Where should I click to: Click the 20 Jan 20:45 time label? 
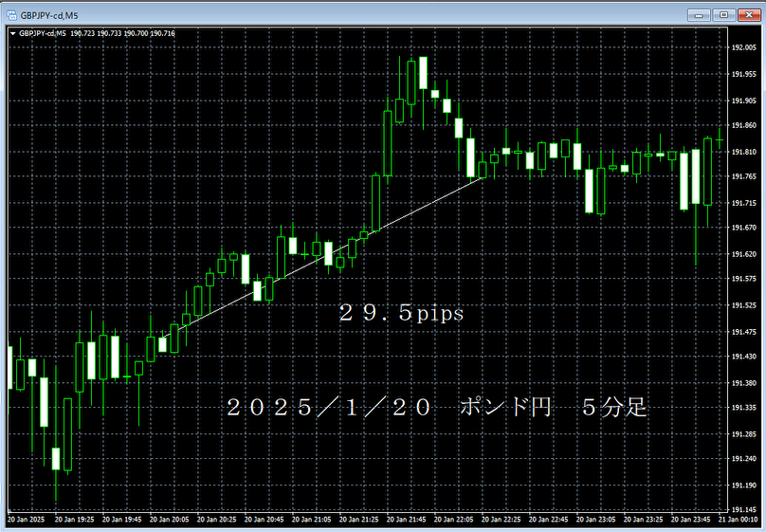[264, 520]
